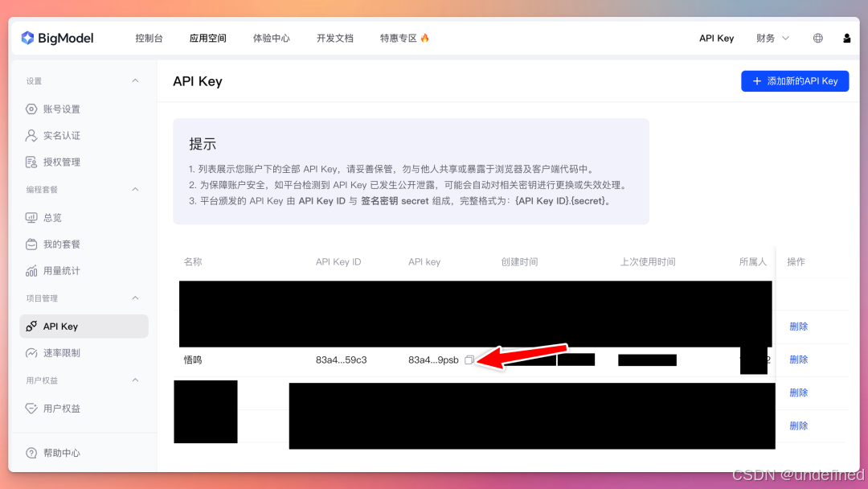Click the 用户权益 diamond icon
The height and width of the screenshot is (489, 868).
[31, 408]
